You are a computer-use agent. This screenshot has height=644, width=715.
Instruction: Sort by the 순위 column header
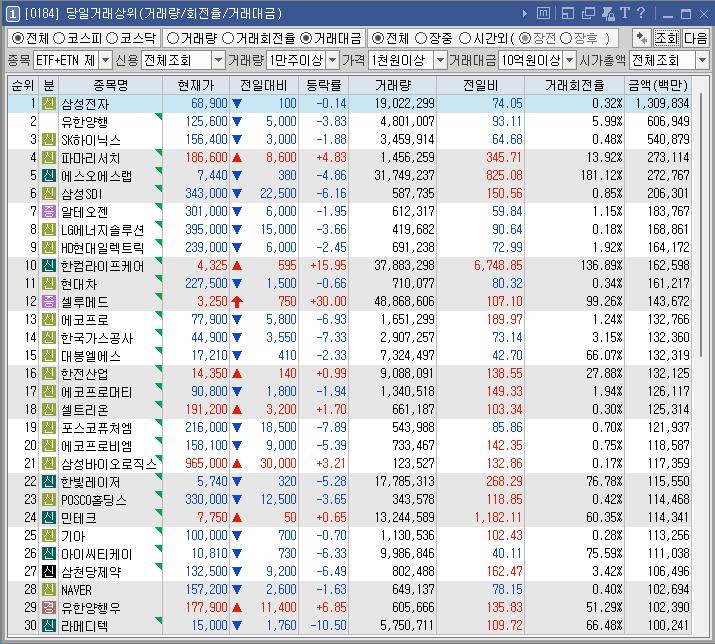coord(23,85)
